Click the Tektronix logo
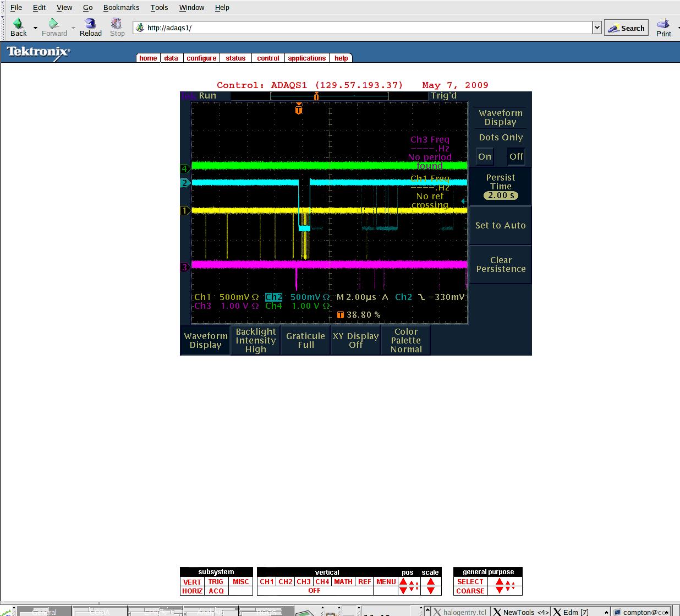The height and width of the screenshot is (616, 680). point(39,52)
